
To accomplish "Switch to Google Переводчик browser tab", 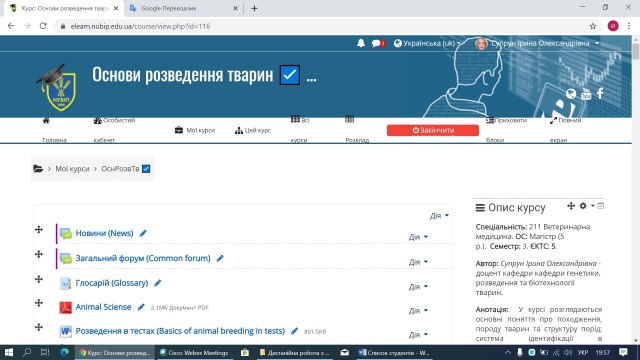I will click(x=184, y=8).
